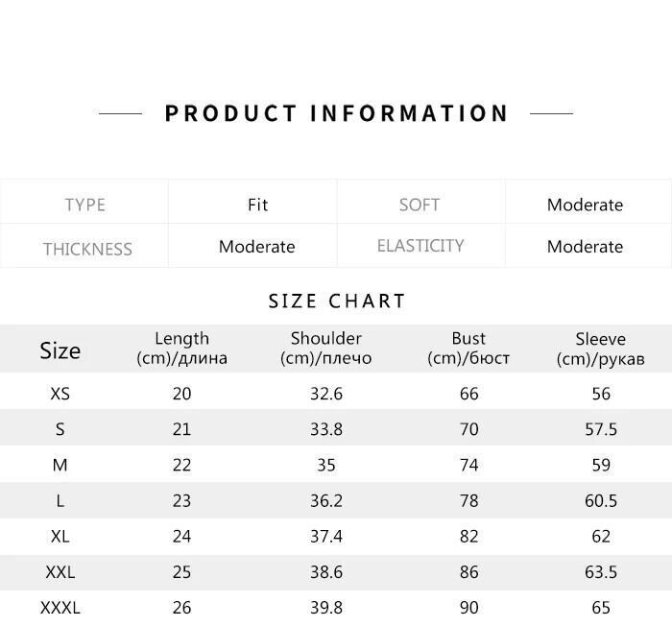Select the Length (cm) column header

pyautogui.click(x=181, y=349)
